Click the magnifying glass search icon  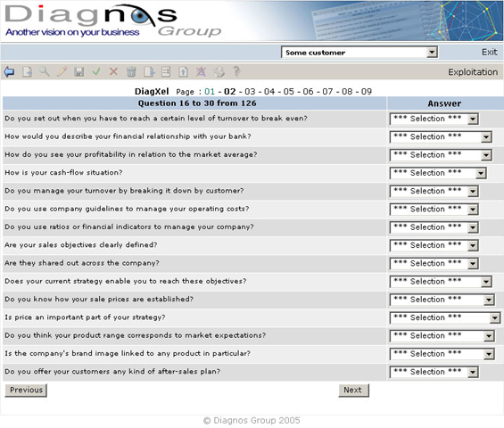click(x=45, y=71)
